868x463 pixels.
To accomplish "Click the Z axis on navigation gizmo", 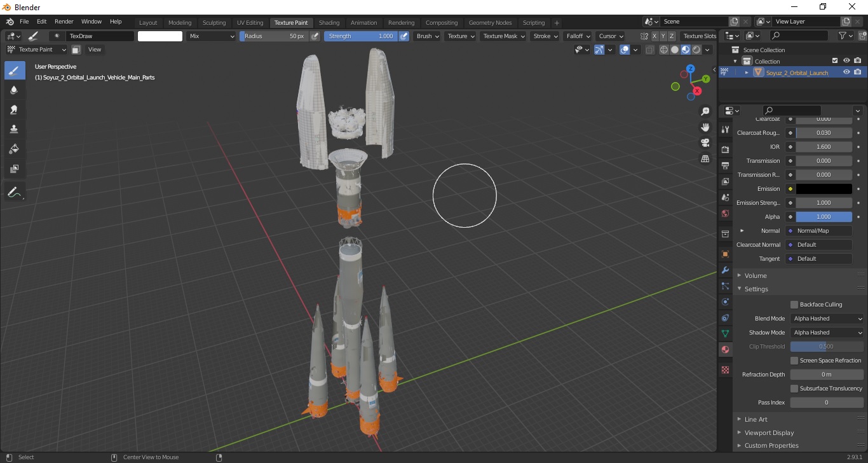I will (x=691, y=69).
